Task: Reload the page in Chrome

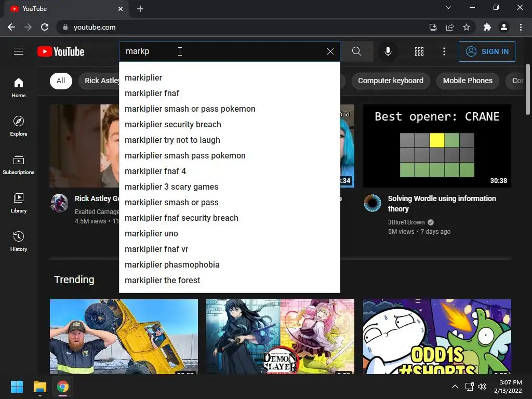Action: pyautogui.click(x=45, y=27)
